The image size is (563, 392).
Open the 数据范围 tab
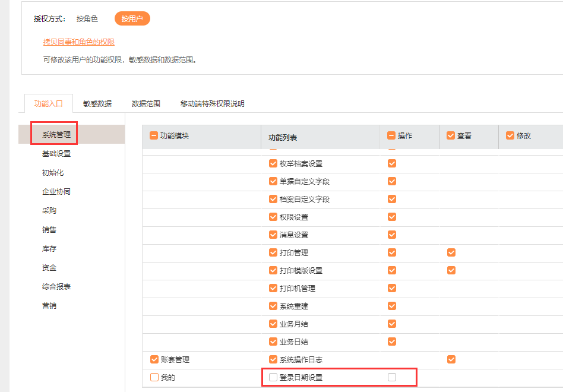(146, 103)
